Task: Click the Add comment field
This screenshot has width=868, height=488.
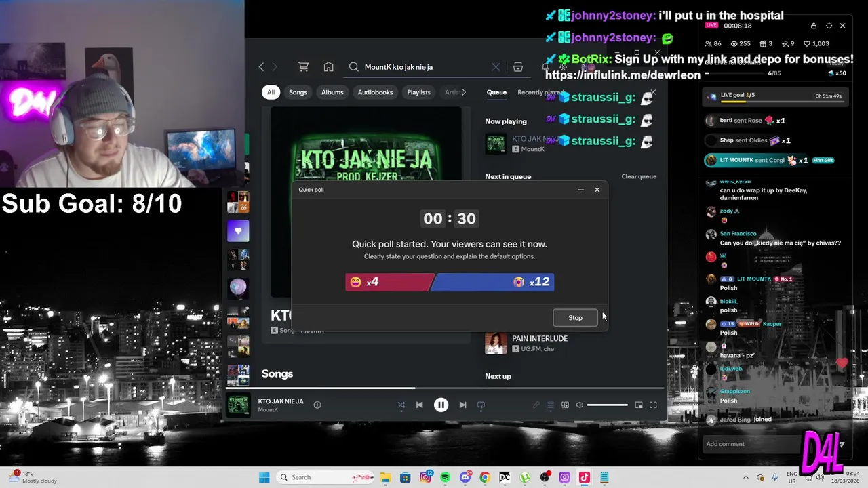Action: pyautogui.click(x=753, y=444)
